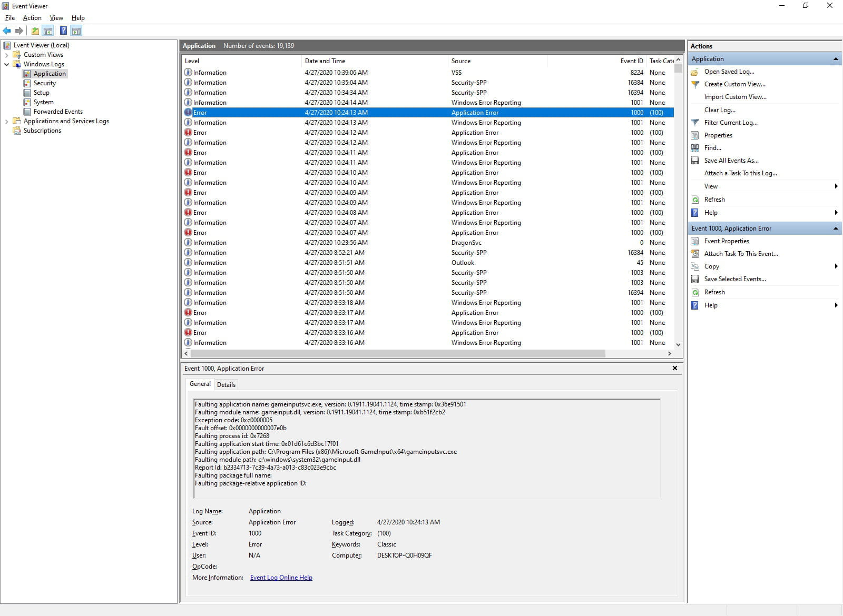Click the error icon of the 10:24:12 AM Error row
Image resolution: width=843 pixels, height=616 pixels.
188,133
